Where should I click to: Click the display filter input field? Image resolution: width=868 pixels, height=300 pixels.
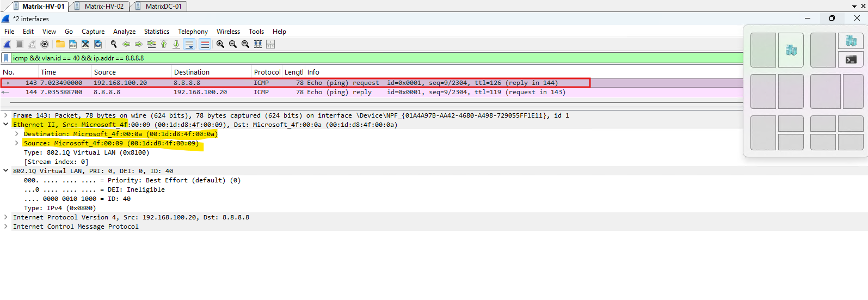[x=375, y=58]
